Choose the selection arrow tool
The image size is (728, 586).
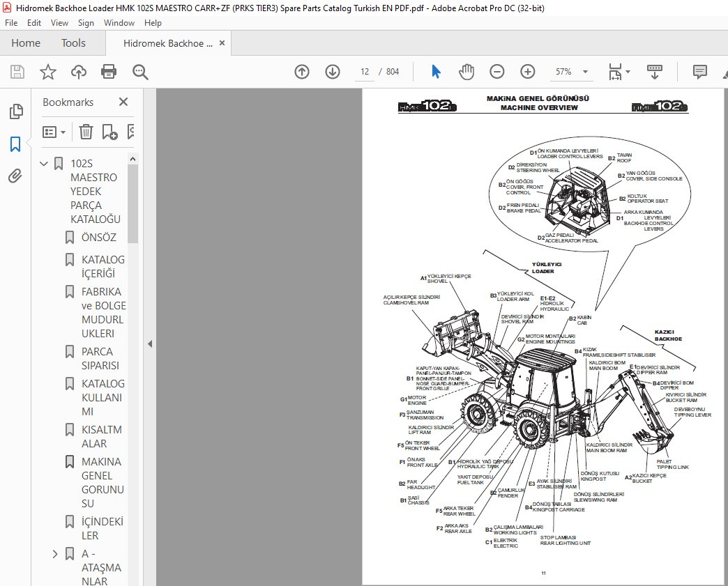click(436, 72)
